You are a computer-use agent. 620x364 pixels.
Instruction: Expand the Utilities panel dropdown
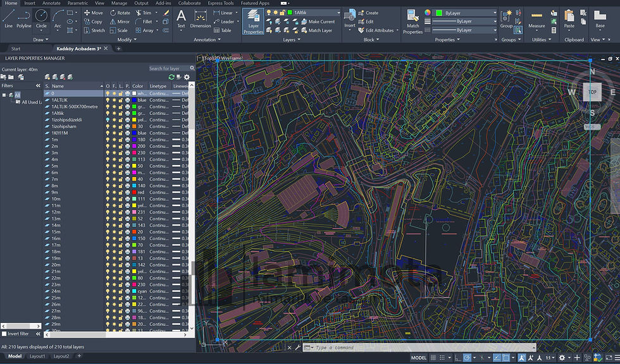(542, 39)
